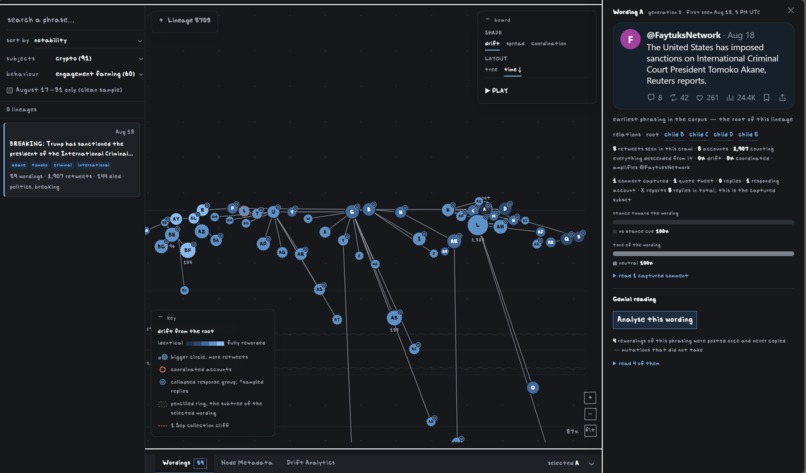Click the Analyse this wording button
Viewport: 806px width, 473px height.
tap(655, 319)
